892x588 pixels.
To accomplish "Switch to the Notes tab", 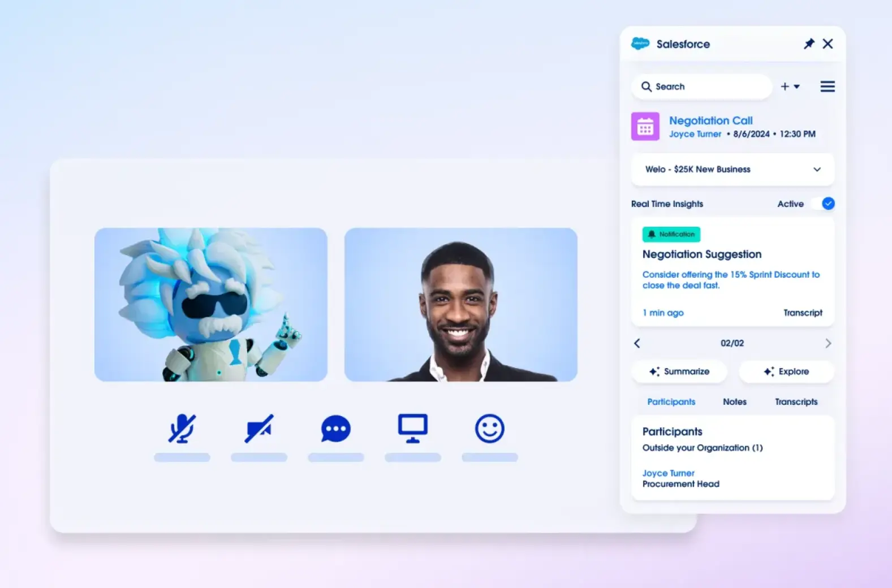I will tap(735, 401).
